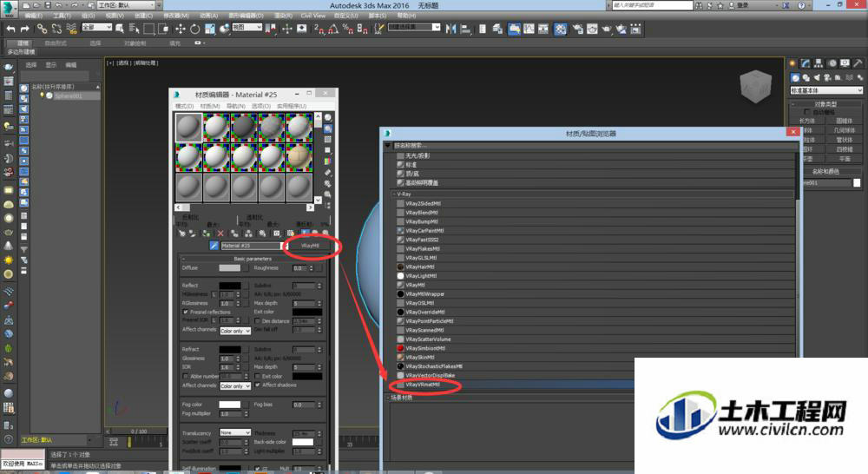Open geometry category dropdown in command panel
The image size is (868, 474).
[826, 90]
